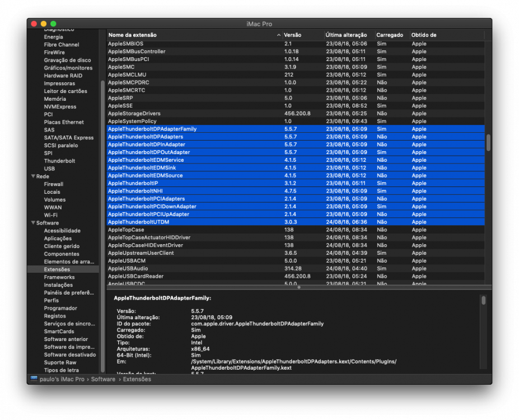The image size is (519, 420).
Task: Select AppleThunderboltUTDM row
Action: 296,222
